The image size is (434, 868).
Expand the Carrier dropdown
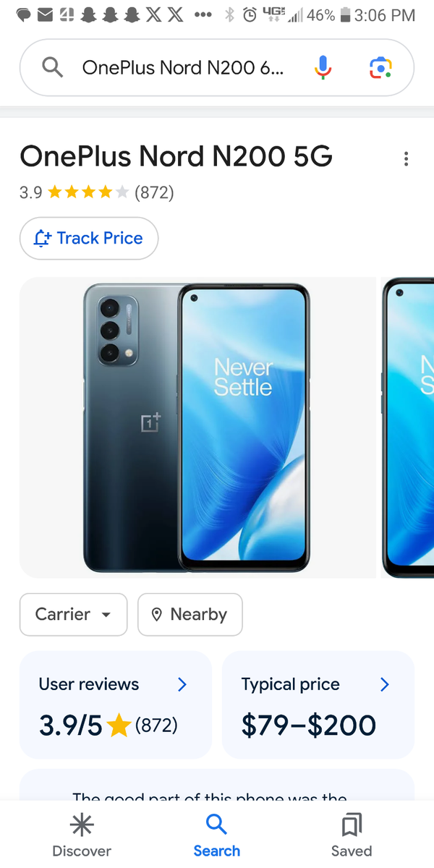pyautogui.click(x=73, y=614)
